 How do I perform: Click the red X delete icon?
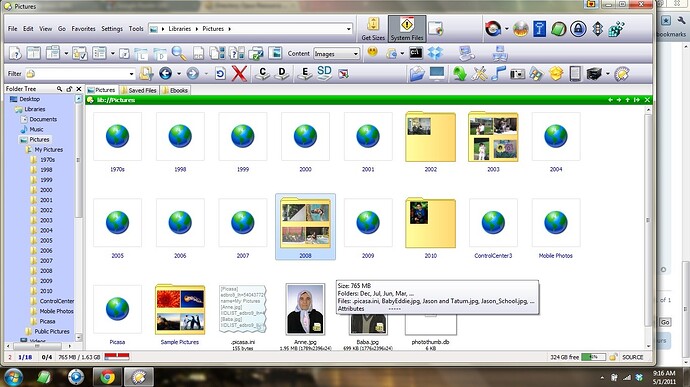click(239, 74)
